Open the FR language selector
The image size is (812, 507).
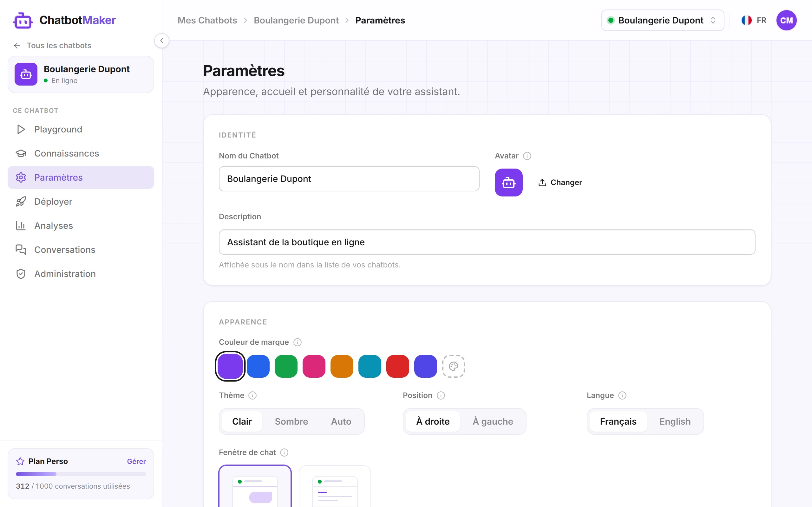coord(754,21)
